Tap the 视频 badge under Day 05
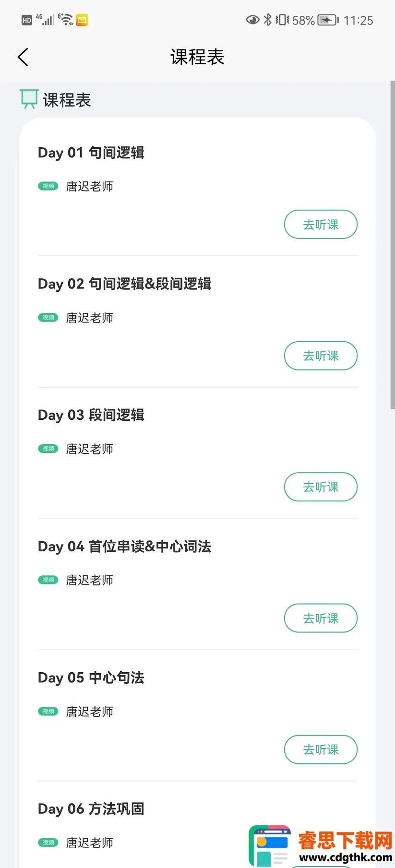 [48, 712]
